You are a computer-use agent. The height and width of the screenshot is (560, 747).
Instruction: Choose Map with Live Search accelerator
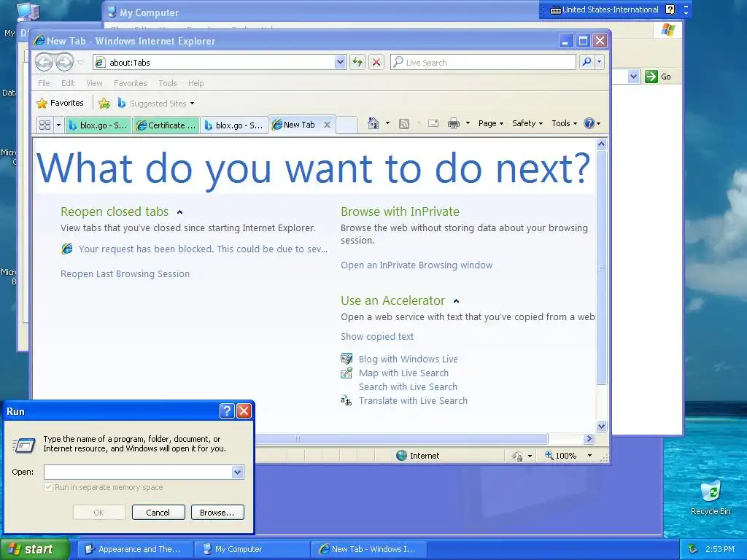403,373
